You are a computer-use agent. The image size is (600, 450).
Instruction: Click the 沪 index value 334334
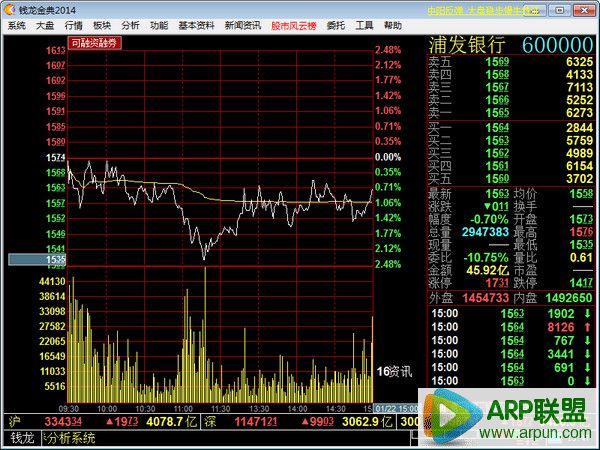pos(63,422)
